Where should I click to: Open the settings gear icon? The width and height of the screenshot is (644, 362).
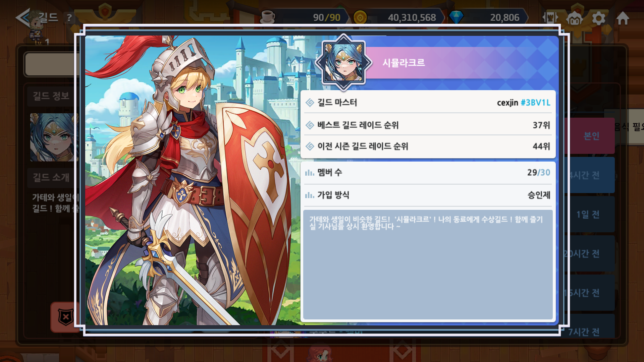pyautogui.click(x=599, y=18)
